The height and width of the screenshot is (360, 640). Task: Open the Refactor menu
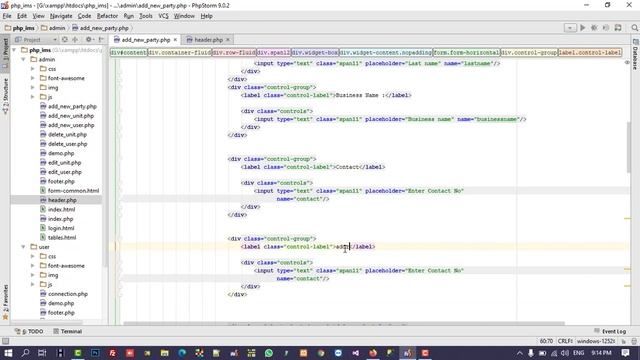pos(107,16)
